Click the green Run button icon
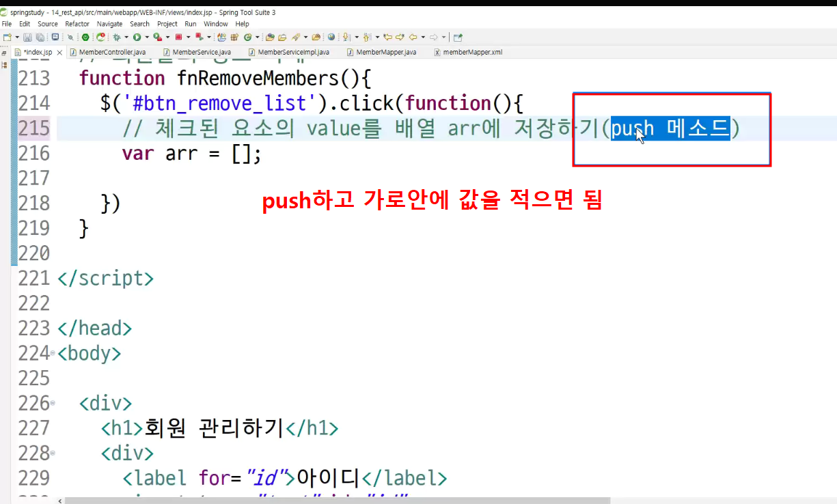This screenshot has height=504, width=837. (x=137, y=37)
